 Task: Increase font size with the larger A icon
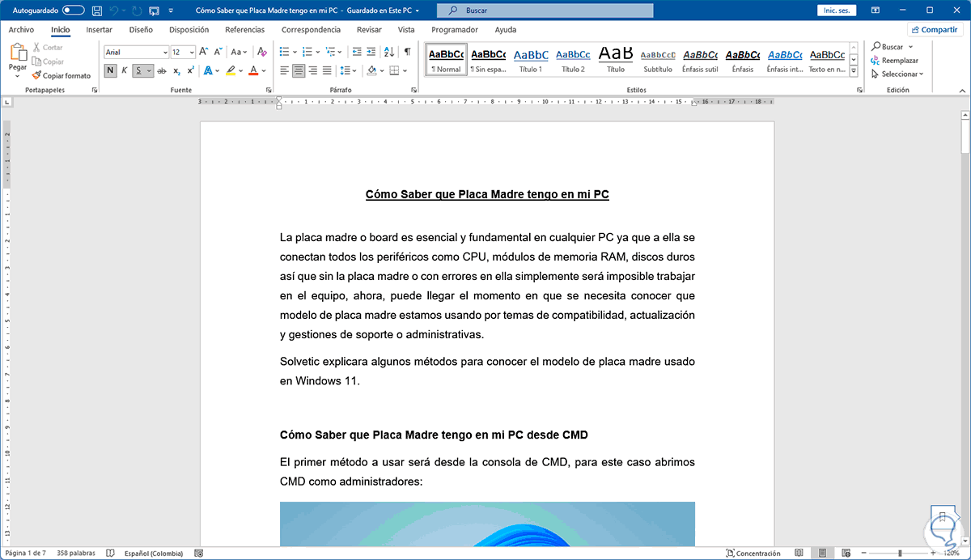(204, 52)
